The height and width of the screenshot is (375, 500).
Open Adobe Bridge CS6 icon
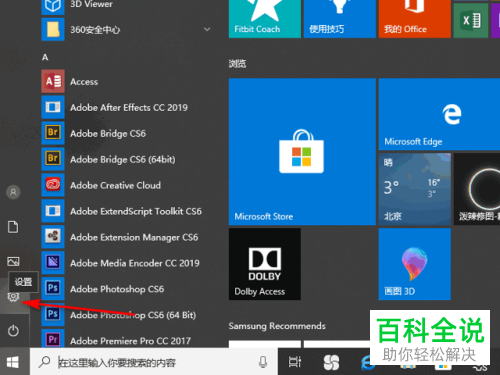tap(53, 133)
